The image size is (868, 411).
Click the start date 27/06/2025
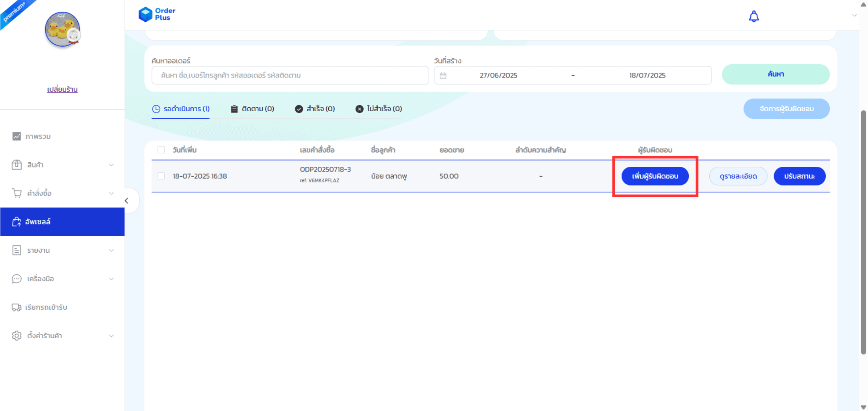pyautogui.click(x=498, y=76)
